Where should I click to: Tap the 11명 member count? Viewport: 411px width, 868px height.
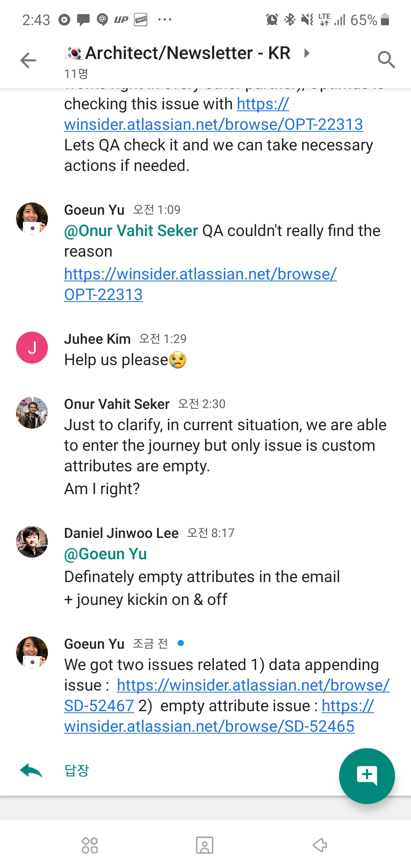pos(76,73)
